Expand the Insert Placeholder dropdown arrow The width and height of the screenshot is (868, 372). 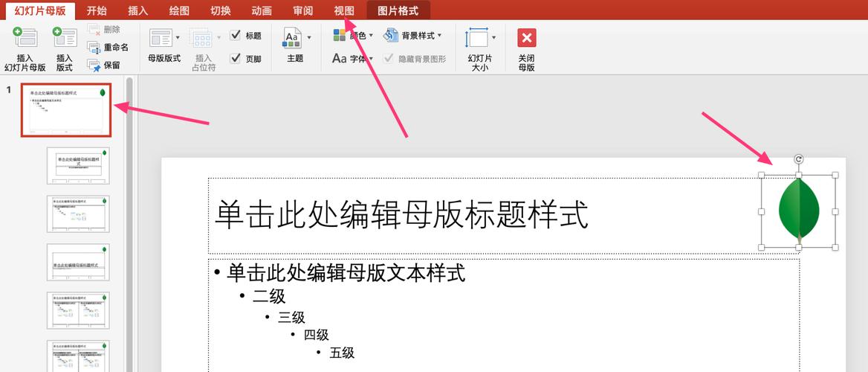coord(218,38)
